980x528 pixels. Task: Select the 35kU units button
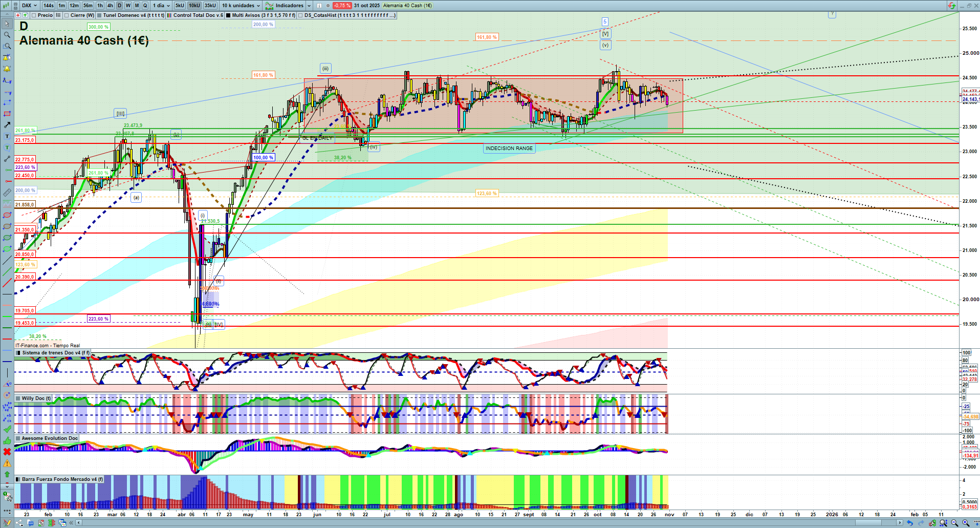point(210,6)
